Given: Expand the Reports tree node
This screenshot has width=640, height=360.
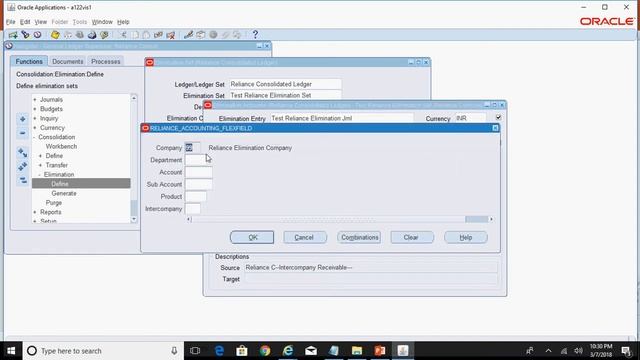Looking at the screenshot, I should click(35, 212).
